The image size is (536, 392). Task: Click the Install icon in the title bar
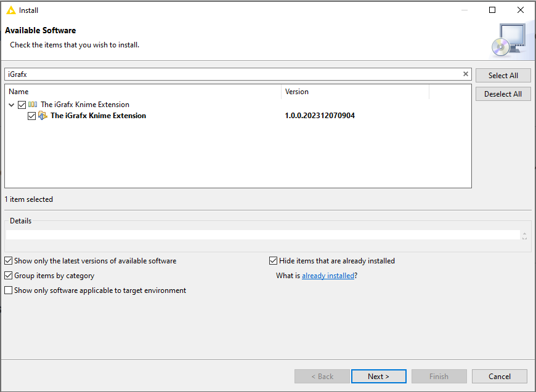point(10,10)
